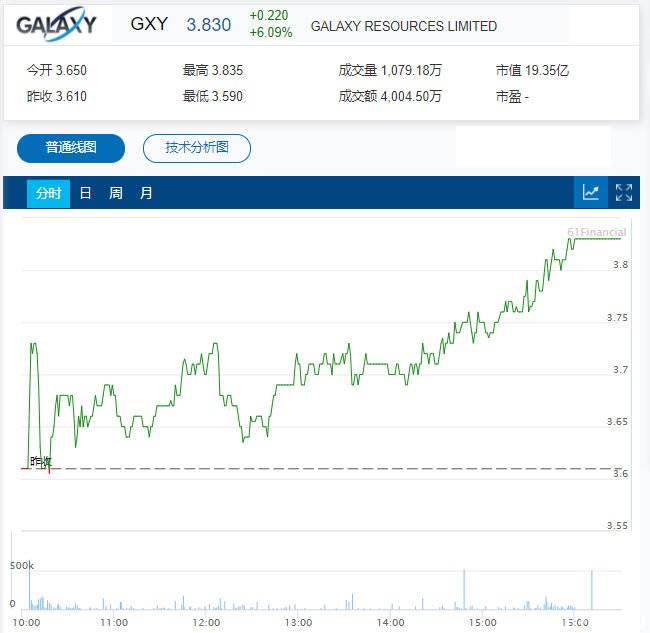
Task: Click the +0.220 price change value
Action: point(269,16)
